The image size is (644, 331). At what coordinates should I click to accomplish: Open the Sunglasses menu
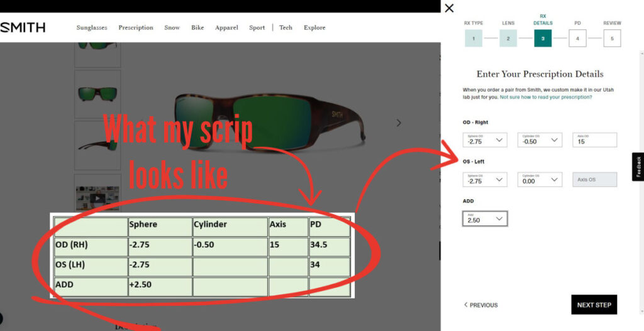pyautogui.click(x=92, y=28)
